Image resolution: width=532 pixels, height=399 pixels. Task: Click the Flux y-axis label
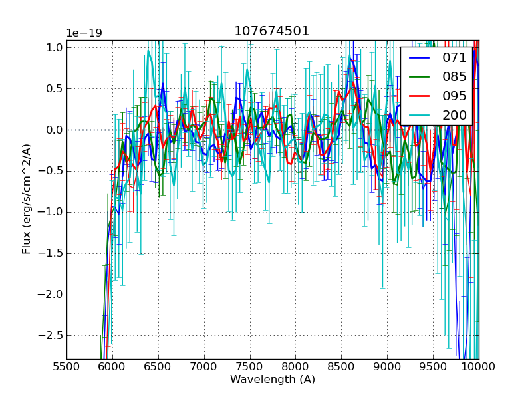coord(27,199)
